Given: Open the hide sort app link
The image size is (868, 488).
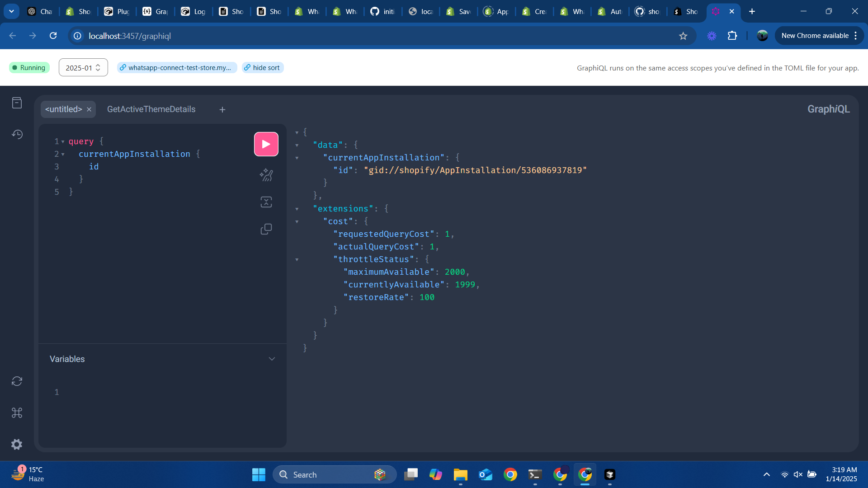Looking at the screenshot, I should 263,68.
